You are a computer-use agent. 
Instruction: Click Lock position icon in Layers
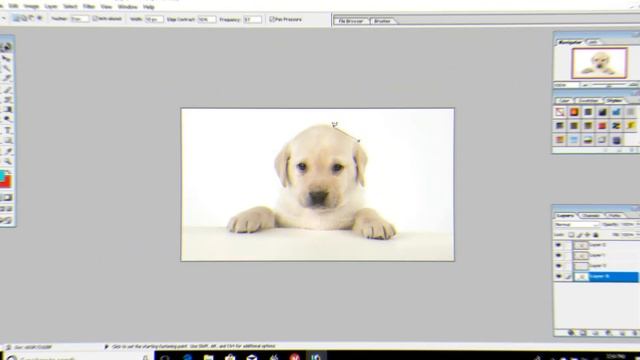coord(587,235)
